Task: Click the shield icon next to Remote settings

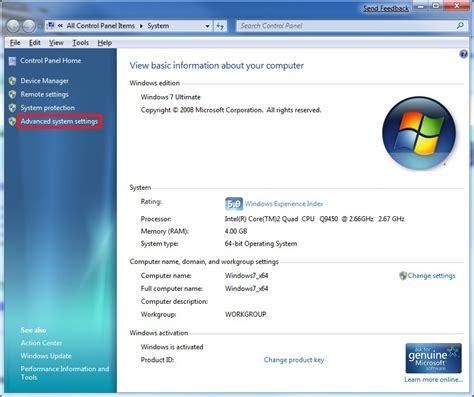Action: pos(12,94)
